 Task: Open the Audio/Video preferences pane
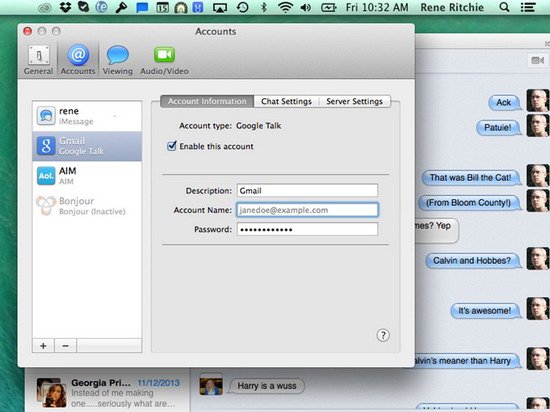(x=164, y=60)
